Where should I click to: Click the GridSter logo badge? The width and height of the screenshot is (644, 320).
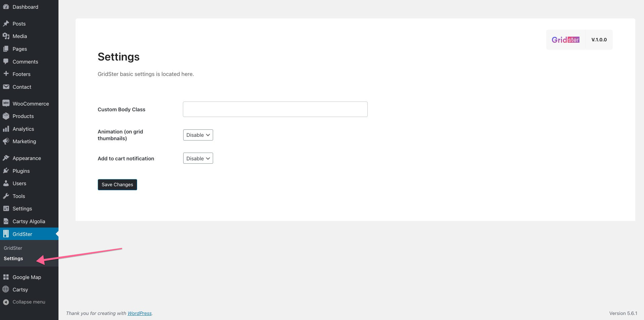tap(565, 40)
